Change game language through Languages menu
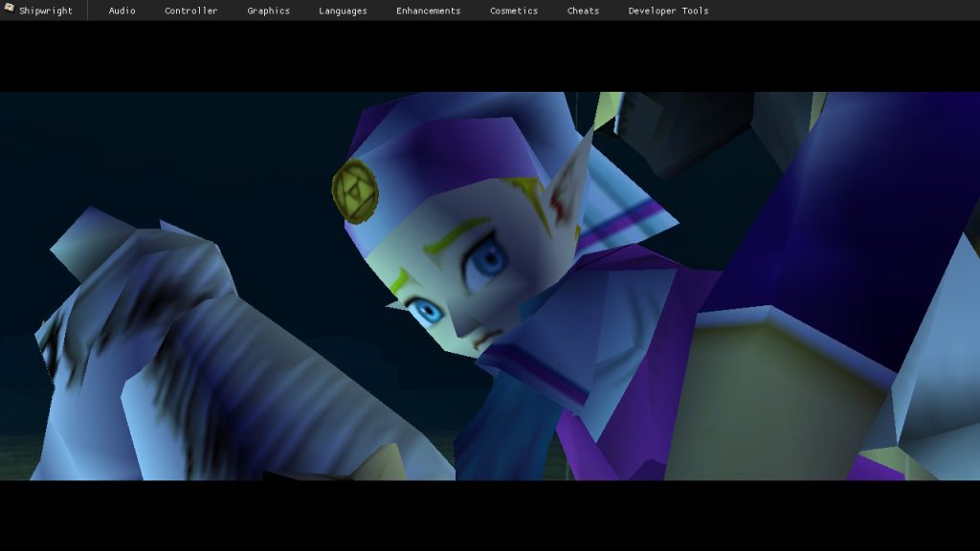 (x=342, y=11)
